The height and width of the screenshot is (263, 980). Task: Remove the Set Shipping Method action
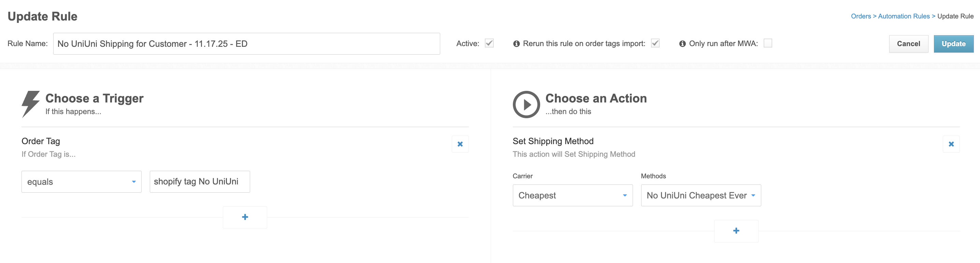[951, 144]
